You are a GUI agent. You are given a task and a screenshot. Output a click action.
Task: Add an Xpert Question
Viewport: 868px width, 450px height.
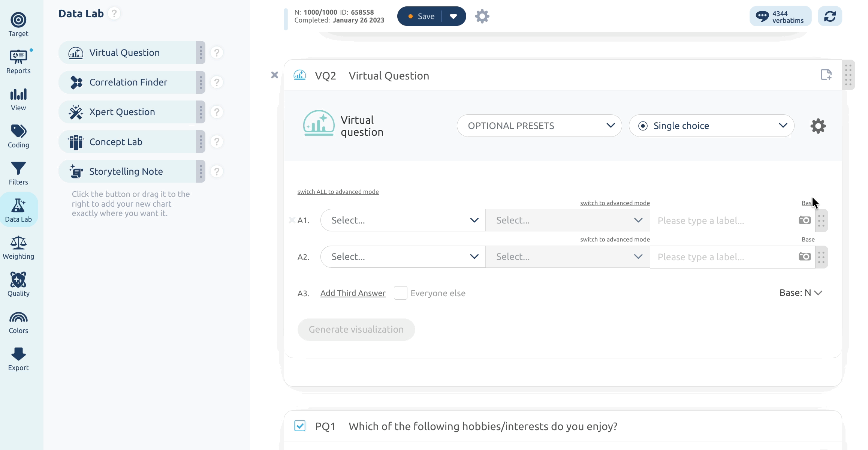tap(132, 112)
